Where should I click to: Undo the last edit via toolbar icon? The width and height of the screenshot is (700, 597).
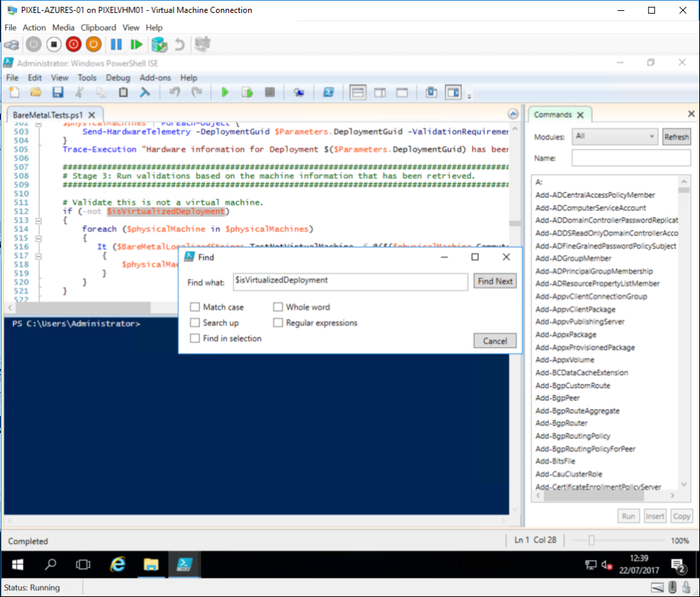pos(176,92)
